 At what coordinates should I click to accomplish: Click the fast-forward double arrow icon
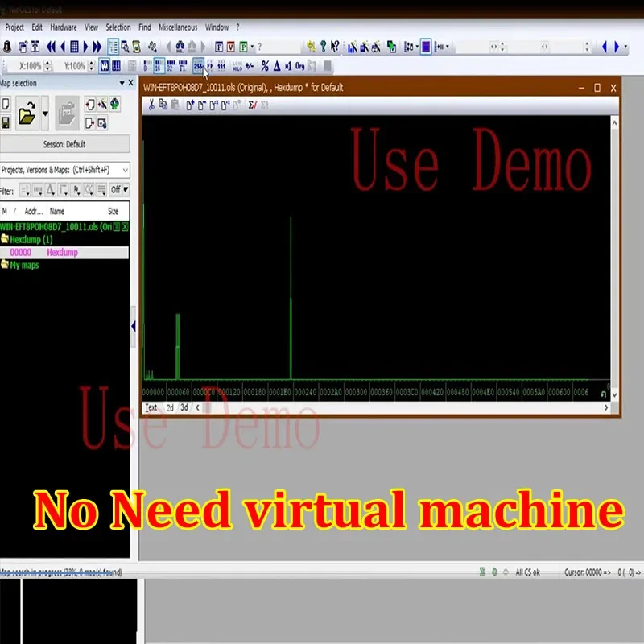tap(97, 47)
